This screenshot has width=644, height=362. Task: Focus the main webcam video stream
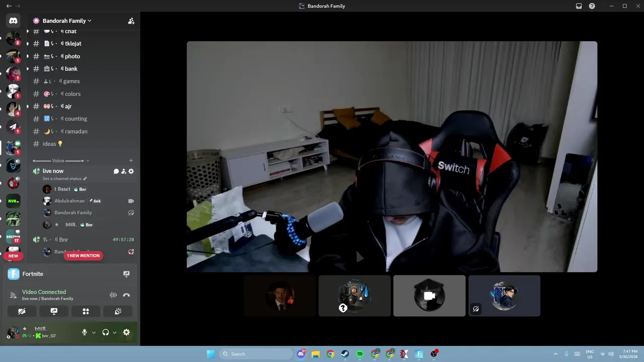[392, 156]
